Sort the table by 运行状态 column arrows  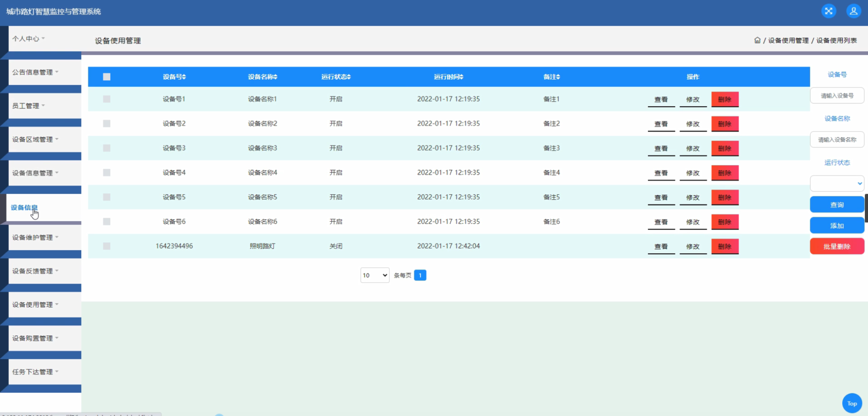click(x=349, y=77)
